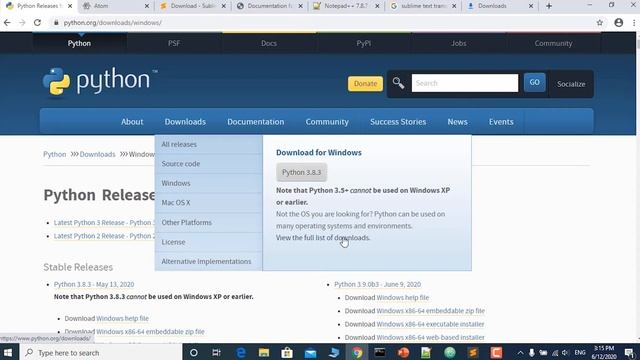
Task: Expand the Socialize menu
Action: (571, 84)
